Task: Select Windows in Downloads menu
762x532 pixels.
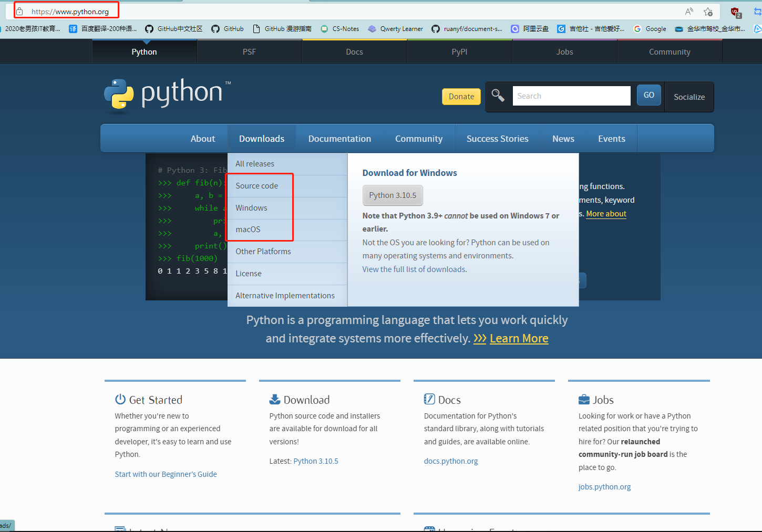Action: 287,208
